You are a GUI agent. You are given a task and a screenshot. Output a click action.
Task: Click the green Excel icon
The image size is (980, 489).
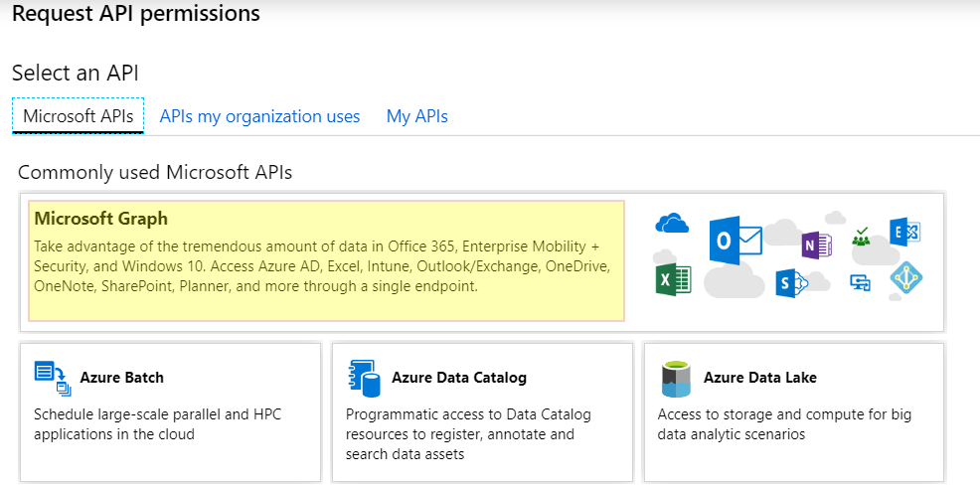click(x=673, y=280)
